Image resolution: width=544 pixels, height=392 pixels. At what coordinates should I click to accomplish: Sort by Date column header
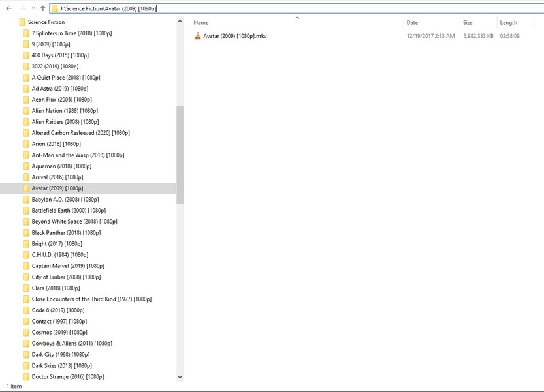[412, 23]
